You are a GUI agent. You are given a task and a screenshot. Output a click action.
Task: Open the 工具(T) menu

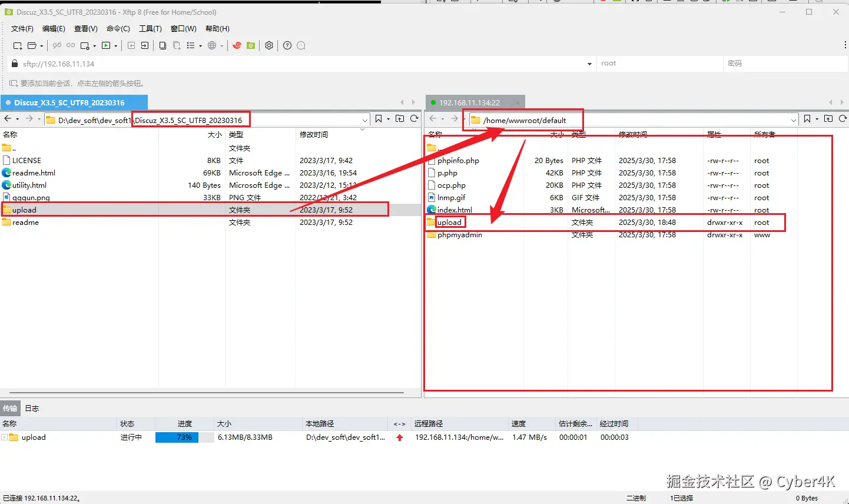[x=150, y=29]
